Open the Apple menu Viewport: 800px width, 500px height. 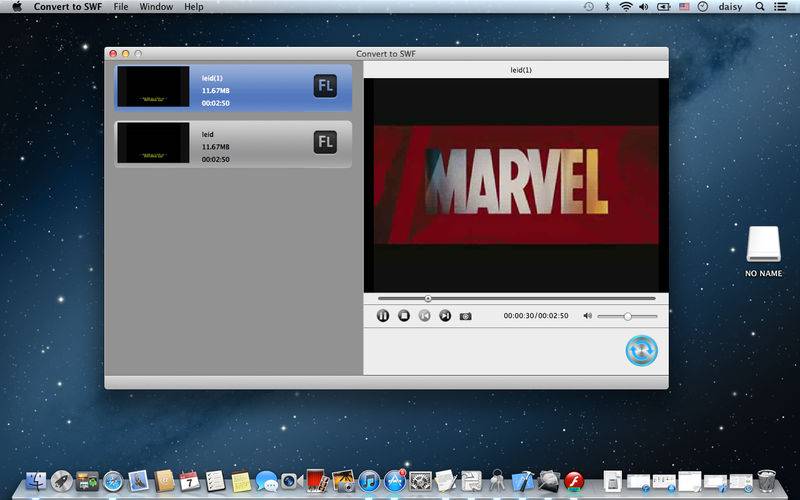click(x=17, y=7)
